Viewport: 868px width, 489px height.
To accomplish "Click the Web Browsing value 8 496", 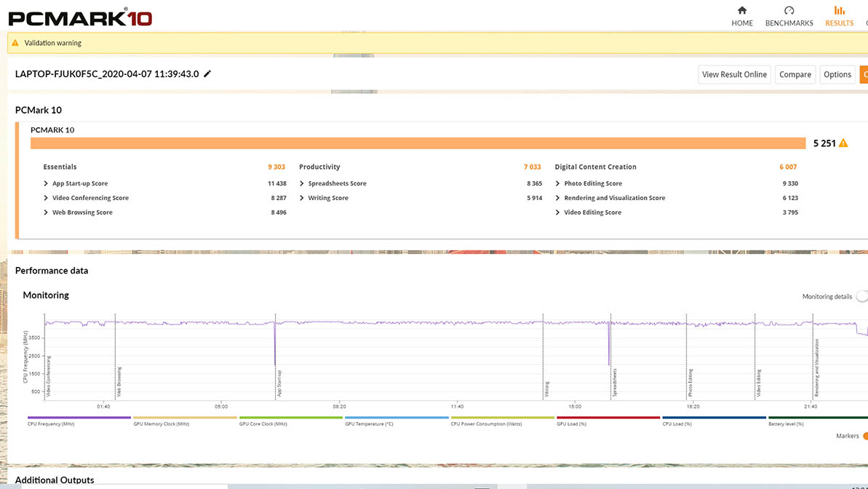I will pyautogui.click(x=279, y=212).
